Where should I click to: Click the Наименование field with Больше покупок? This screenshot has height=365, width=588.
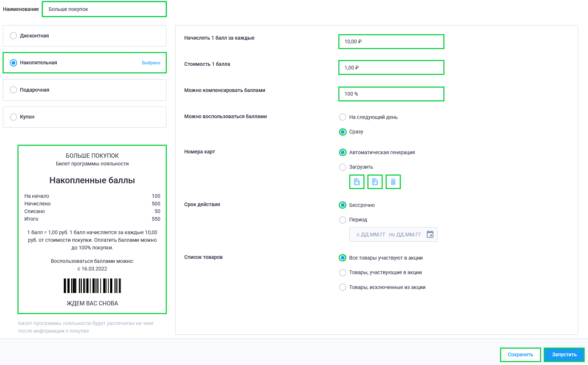tap(104, 9)
